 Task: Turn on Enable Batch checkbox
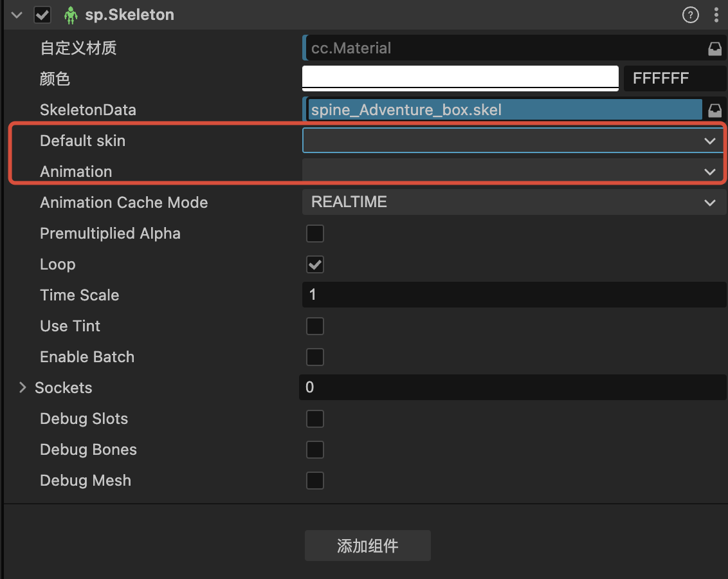pyautogui.click(x=315, y=357)
